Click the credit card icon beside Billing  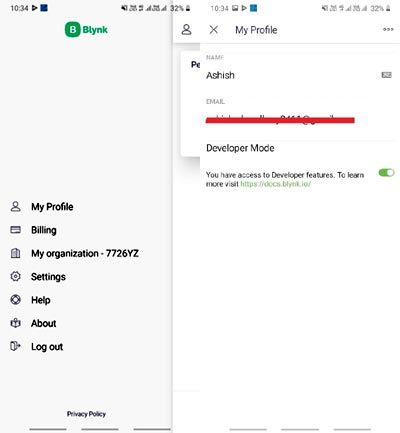click(x=15, y=230)
